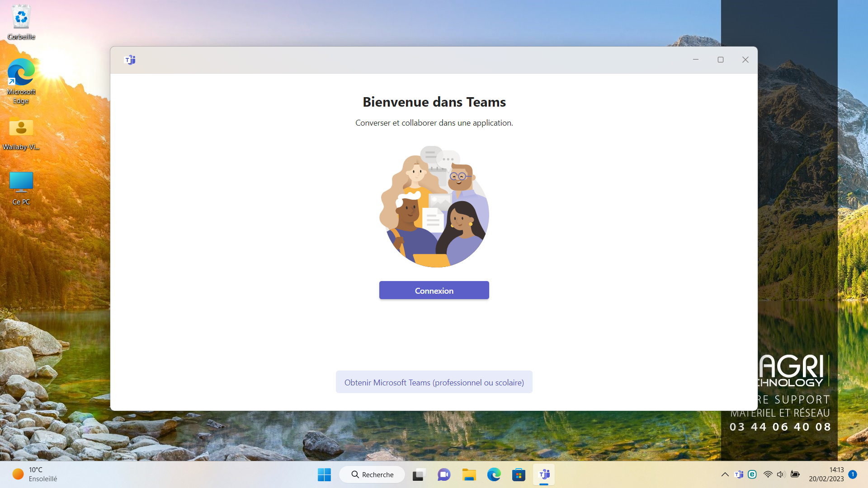Viewport: 868px width, 488px height.
Task: Select the Ce PC desktop icon
Action: pyautogui.click(x=21, y=188)
